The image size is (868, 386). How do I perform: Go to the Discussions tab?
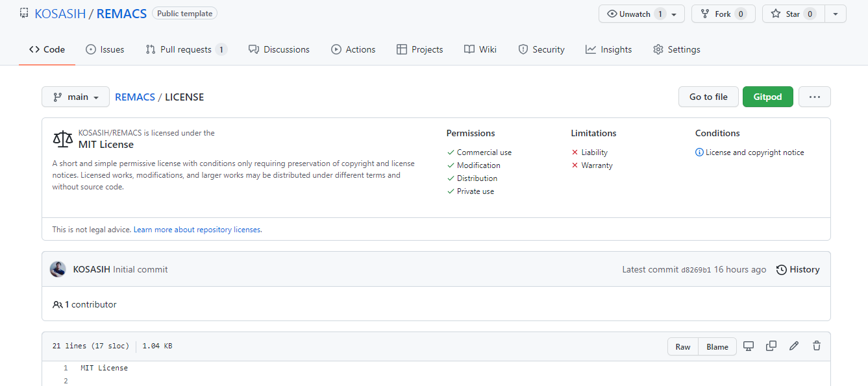pos(279,49)
